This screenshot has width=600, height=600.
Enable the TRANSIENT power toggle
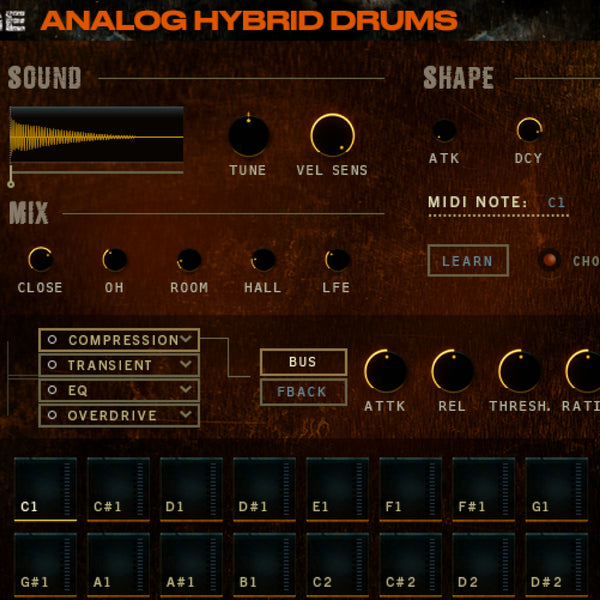[x=52, y=365]
